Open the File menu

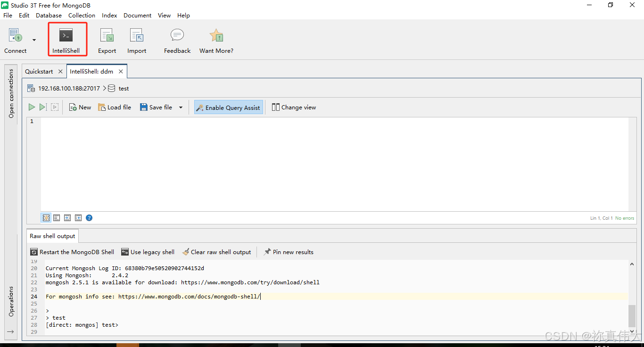[x=8, y=15]
